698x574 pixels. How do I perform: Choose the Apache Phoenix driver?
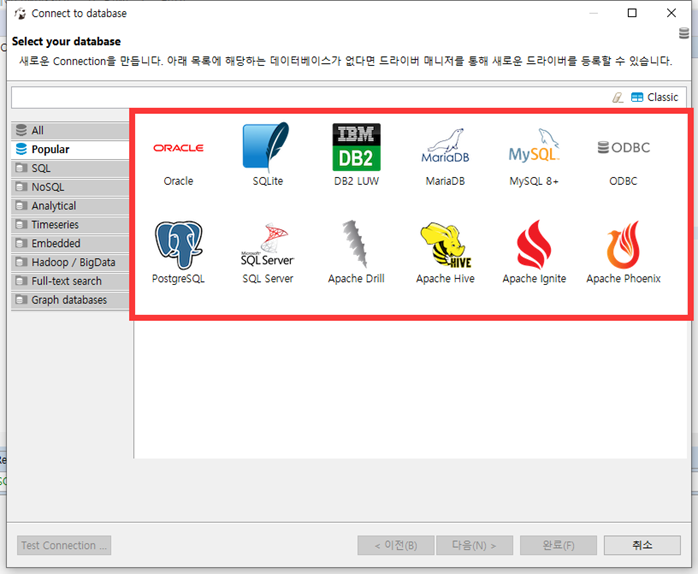(623, 244)
